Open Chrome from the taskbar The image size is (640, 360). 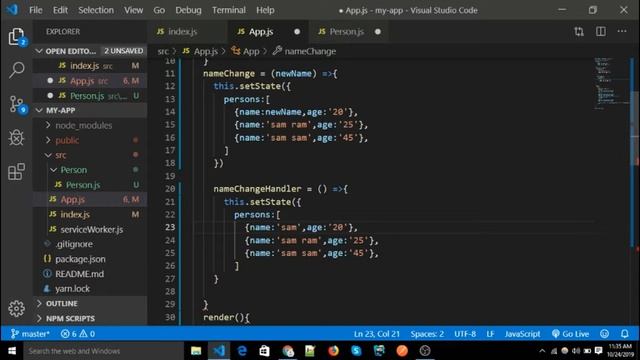pyautogui.click(x=288, y=351)
